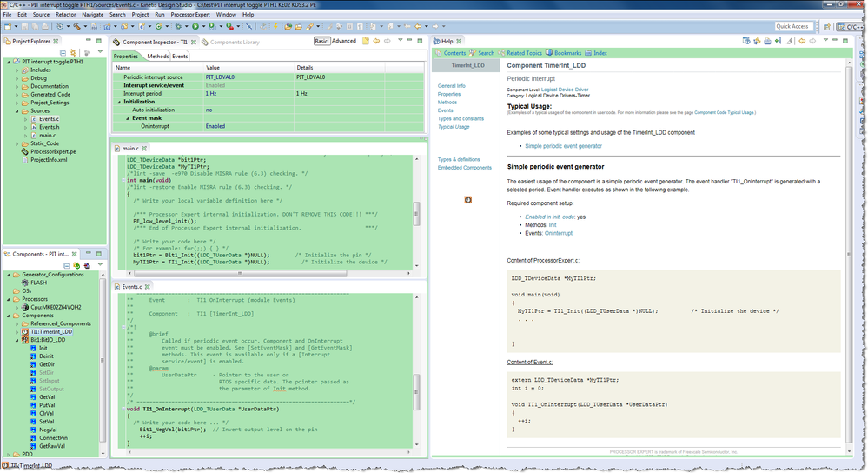Open the Navigate menu

92,15
